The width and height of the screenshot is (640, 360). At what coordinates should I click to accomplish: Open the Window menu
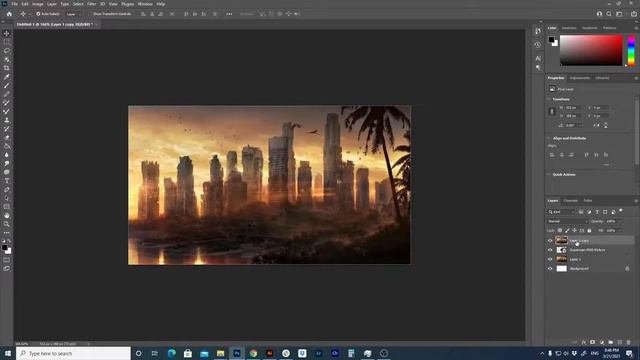[x=145, y=4]
